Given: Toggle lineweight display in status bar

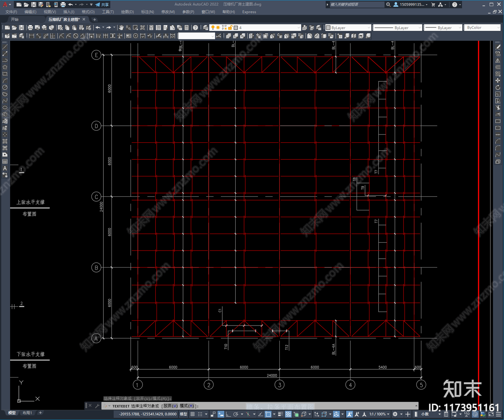Looking at the screenshot, I should coord(280,414).
